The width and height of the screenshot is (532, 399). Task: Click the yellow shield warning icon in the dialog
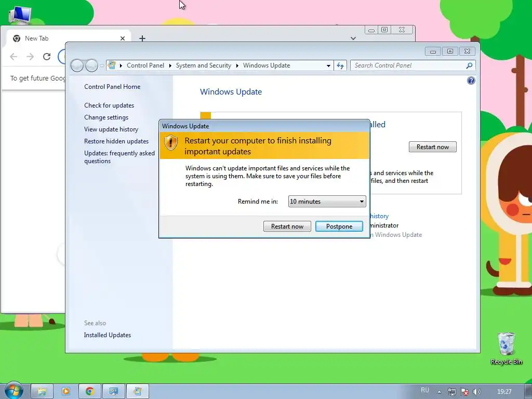click(x=170, y=142)
